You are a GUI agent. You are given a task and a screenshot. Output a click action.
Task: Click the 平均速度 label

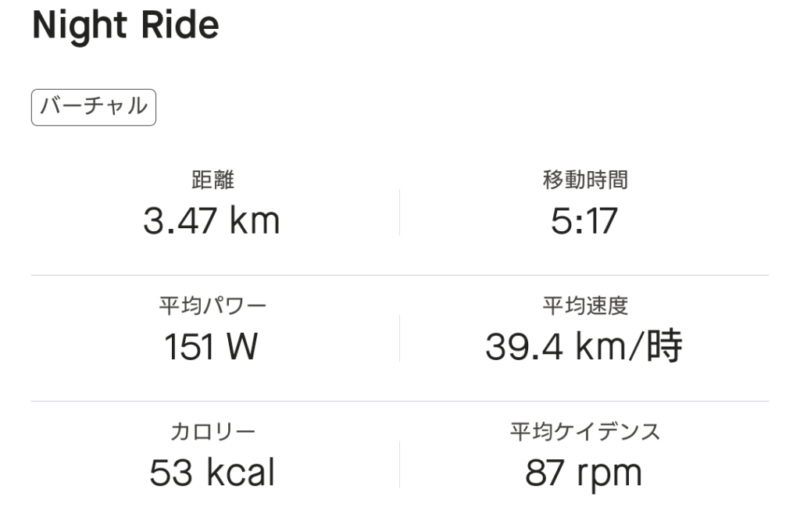(584, 306)
